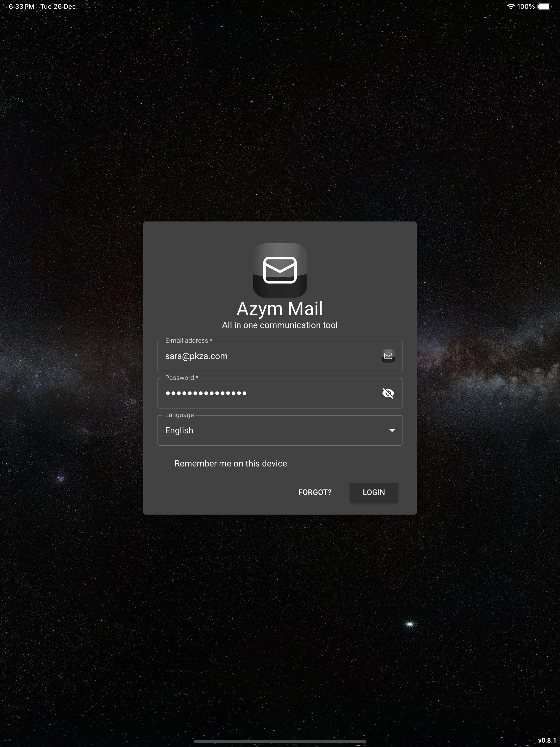
Task: Click the Azym Mail envelope logo
Action: coord(280,270)
